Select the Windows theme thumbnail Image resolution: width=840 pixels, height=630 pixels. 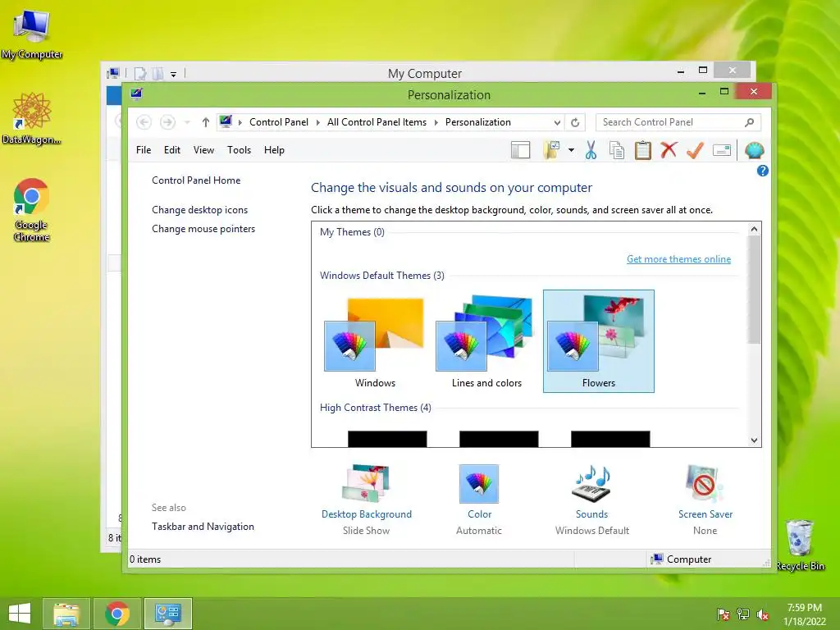(375, 341)
